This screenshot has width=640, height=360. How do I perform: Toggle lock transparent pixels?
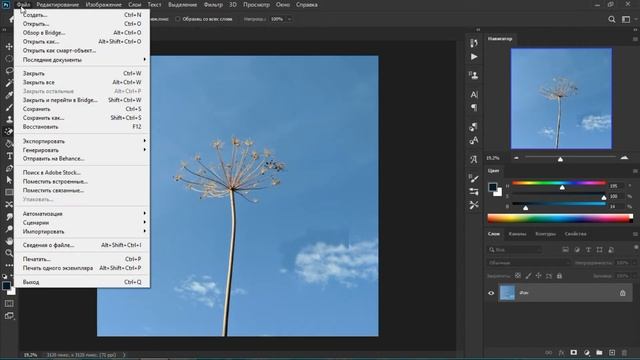[518, 276]
